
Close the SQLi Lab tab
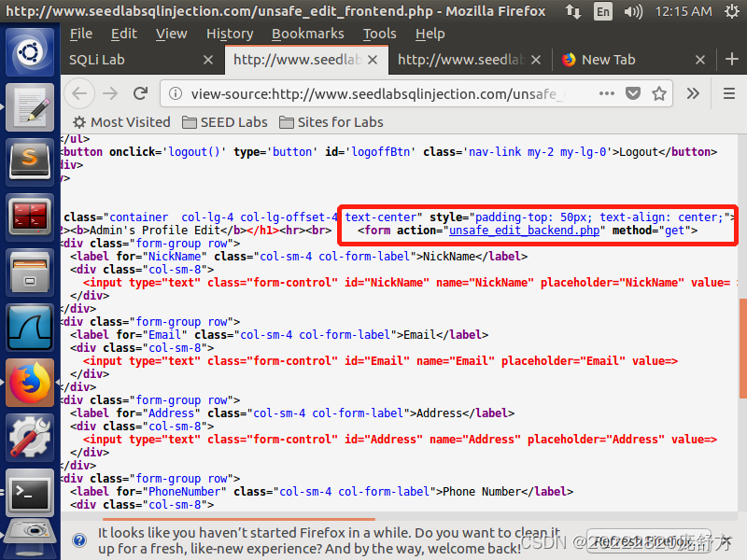pos(207,60)
